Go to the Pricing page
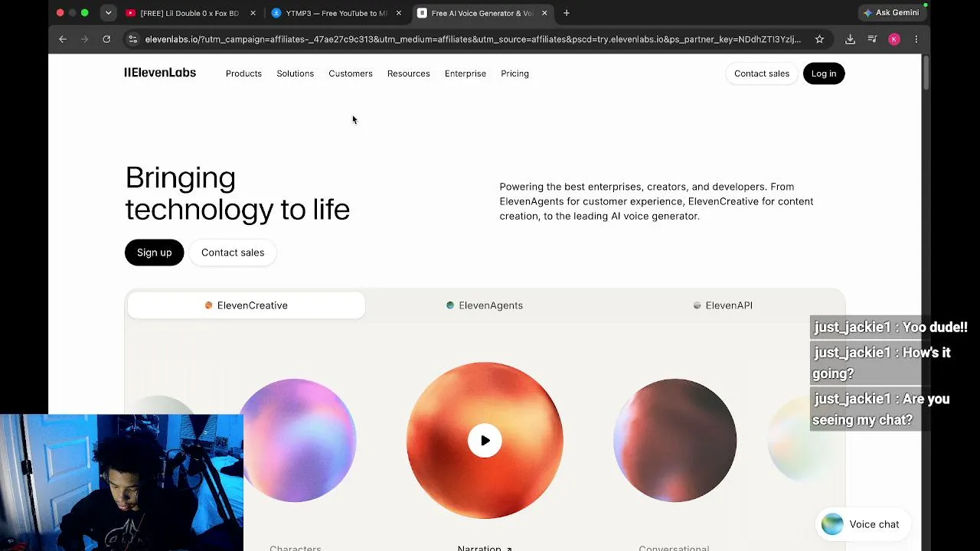Screen dimensions: 980x551 click(514, 73)
